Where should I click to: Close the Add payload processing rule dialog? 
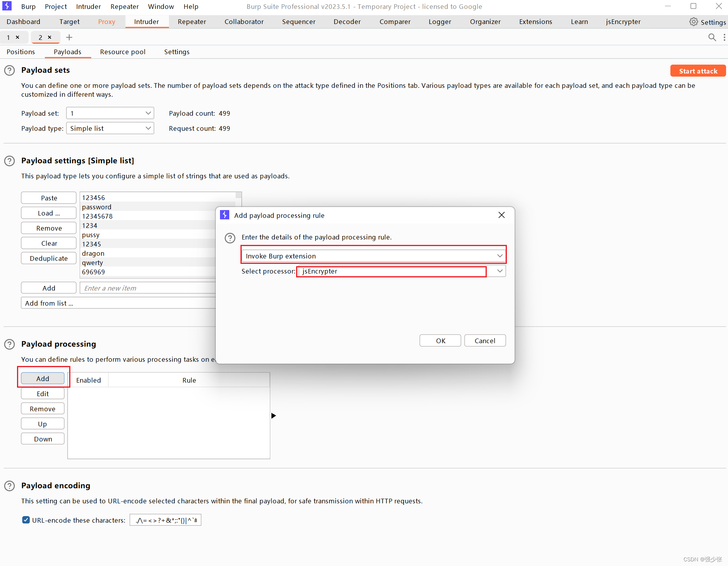(501, 215)
